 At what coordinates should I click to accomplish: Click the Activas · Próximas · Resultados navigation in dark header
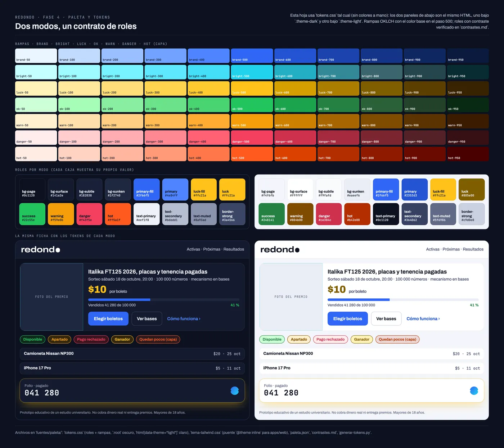click(x=215, y=249)
